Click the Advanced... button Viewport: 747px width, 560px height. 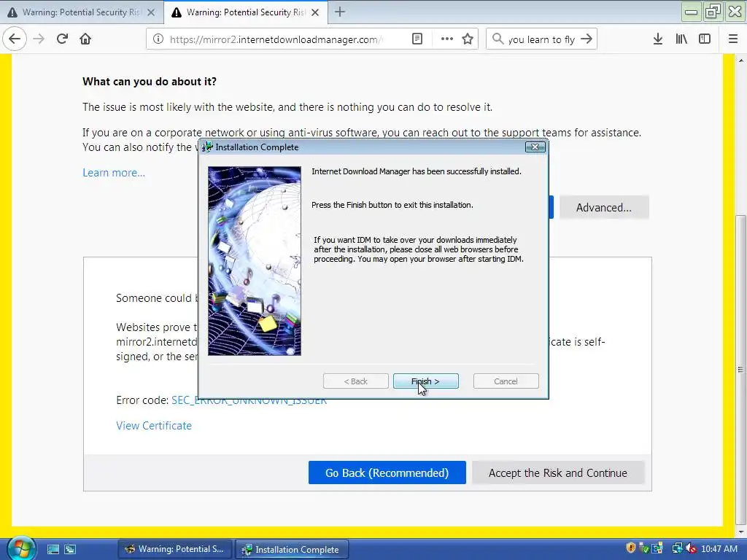click(603, 208)
